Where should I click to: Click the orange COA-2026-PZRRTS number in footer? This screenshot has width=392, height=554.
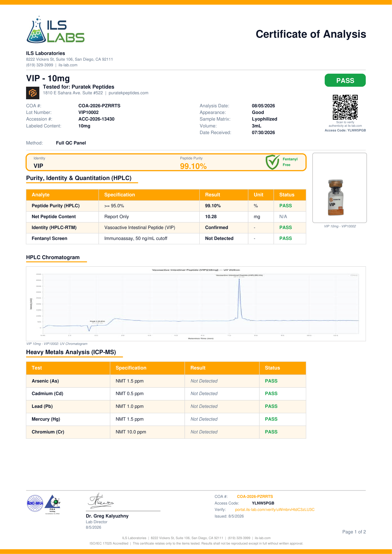[255, 496]
